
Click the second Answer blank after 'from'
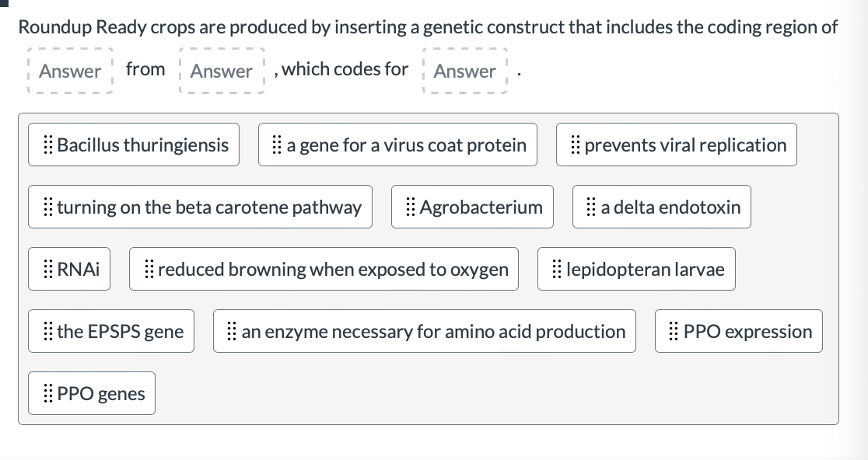tap(222, 71)
